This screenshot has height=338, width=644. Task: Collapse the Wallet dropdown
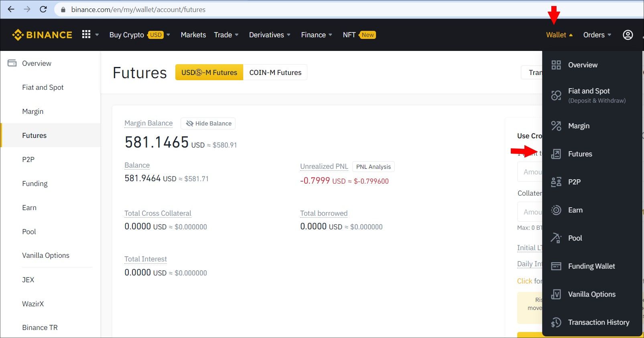pos(559,35)
